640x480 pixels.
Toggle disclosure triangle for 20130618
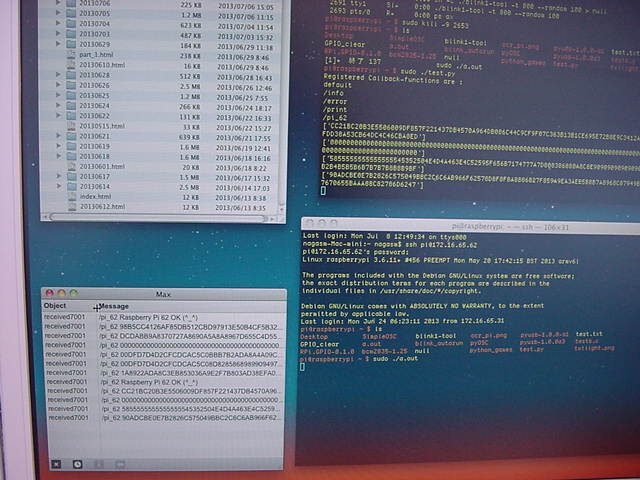click(59, 156)
